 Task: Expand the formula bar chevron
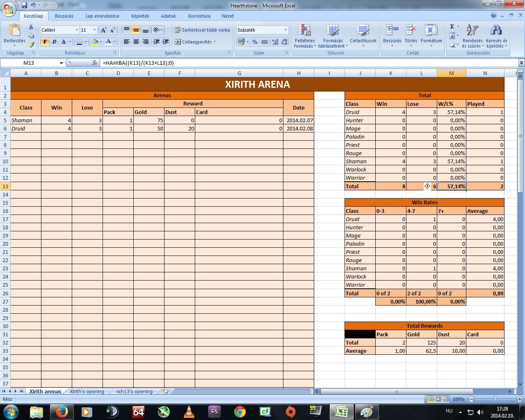[521, 63]
